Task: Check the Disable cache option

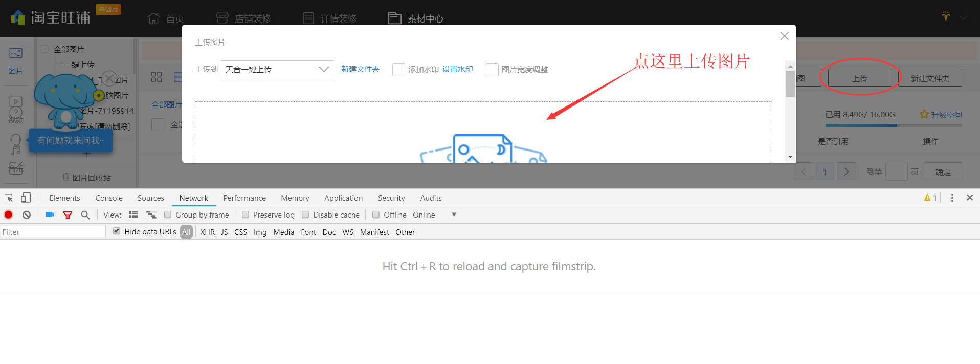Action: click(306, 215)
